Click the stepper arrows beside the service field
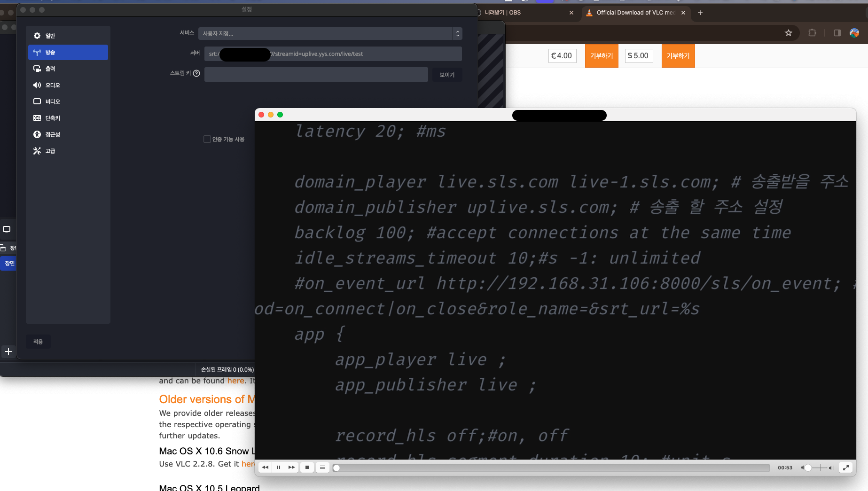Viewport: 868px width, 491px height. click(x=457, y=33)
